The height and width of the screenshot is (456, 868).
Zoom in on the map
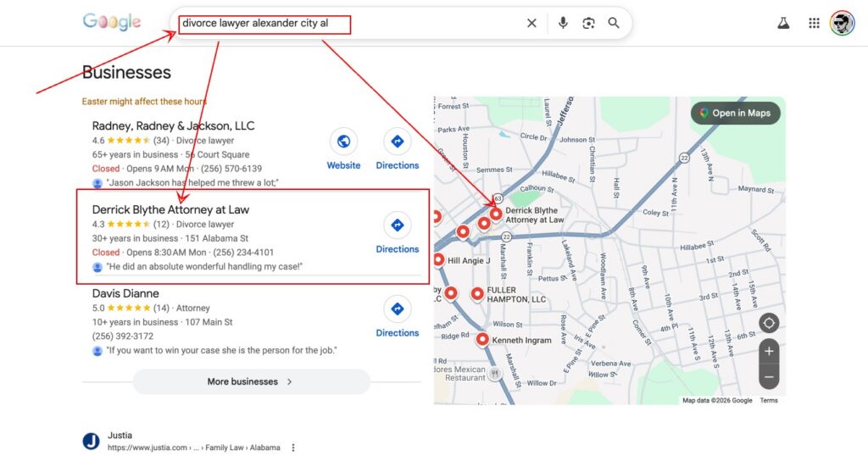pyautogui.click(x=769, y=351)
